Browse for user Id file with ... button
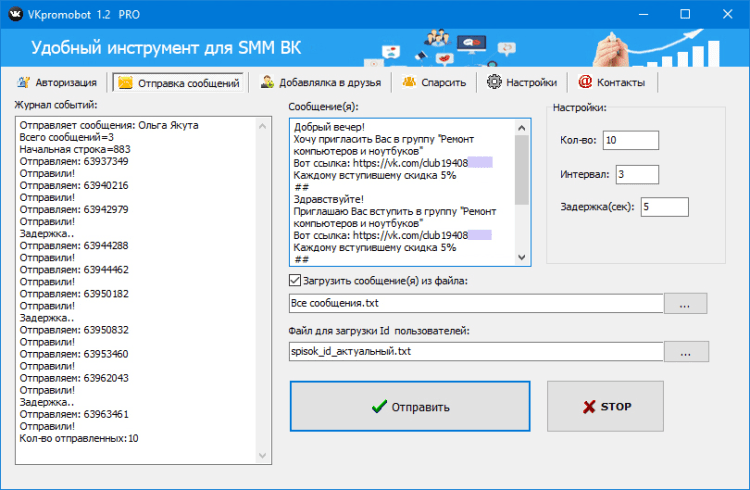 [686, 352]
